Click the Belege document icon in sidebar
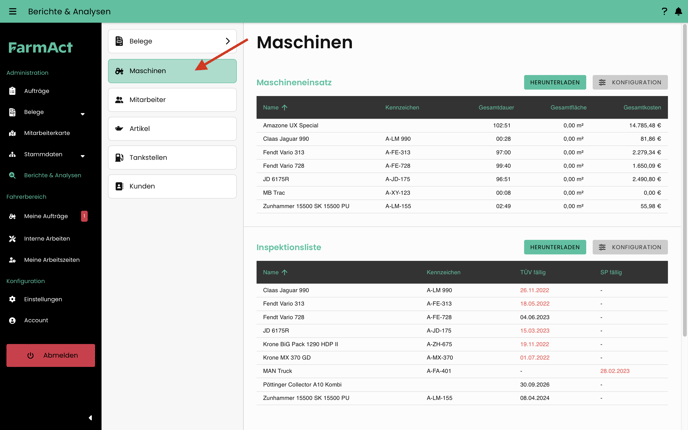 (12, 112)
